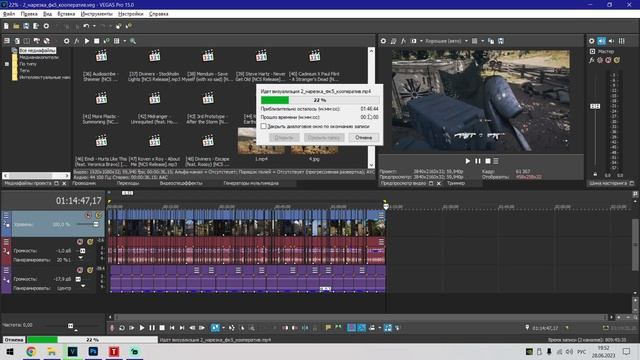Open project properties gear in main toolbar
The image size is (640, 360).
[46, 26]
